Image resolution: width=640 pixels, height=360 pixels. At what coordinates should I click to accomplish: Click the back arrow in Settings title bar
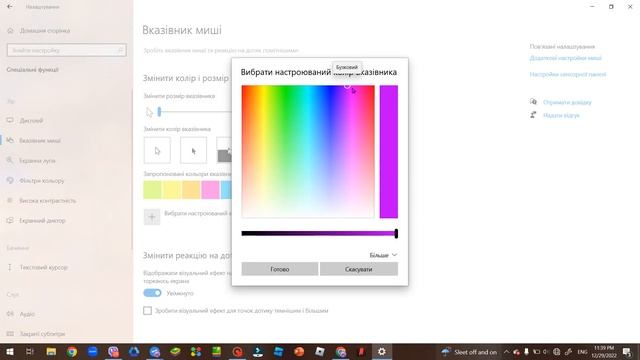point(10,7)
